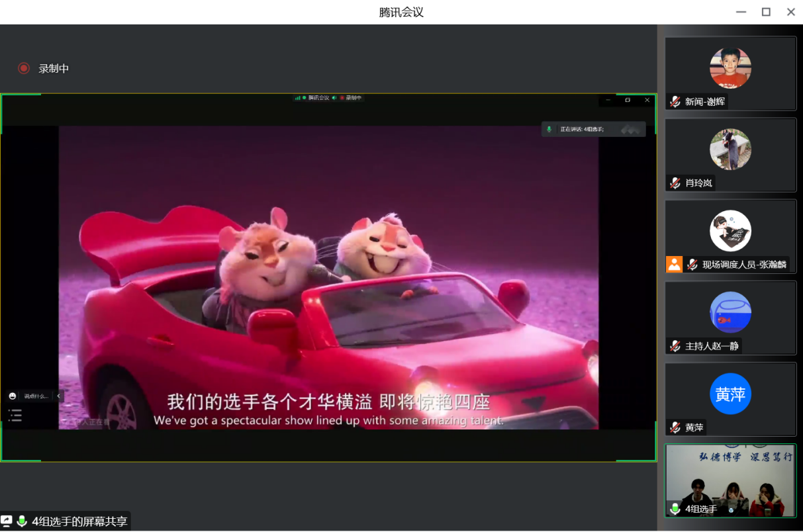This screenshot has width=803, height=532.
Task: Click the screen-share icon at bottom left
Action: 7,521
